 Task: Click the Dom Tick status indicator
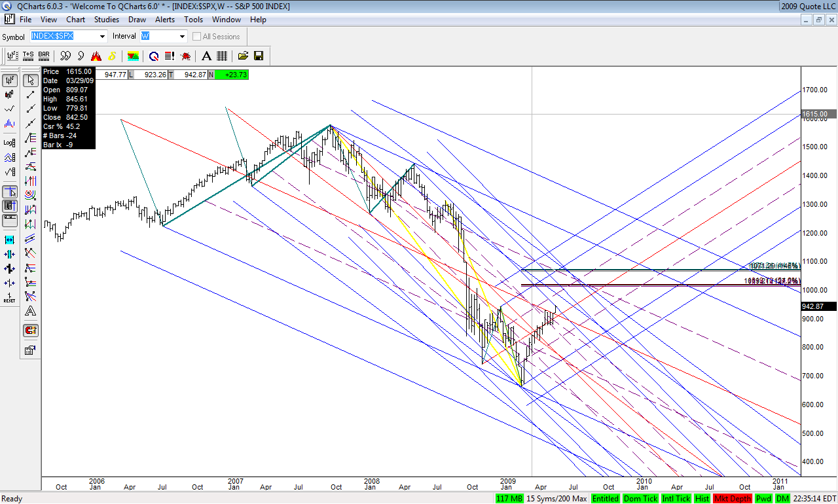pos(641,499)
